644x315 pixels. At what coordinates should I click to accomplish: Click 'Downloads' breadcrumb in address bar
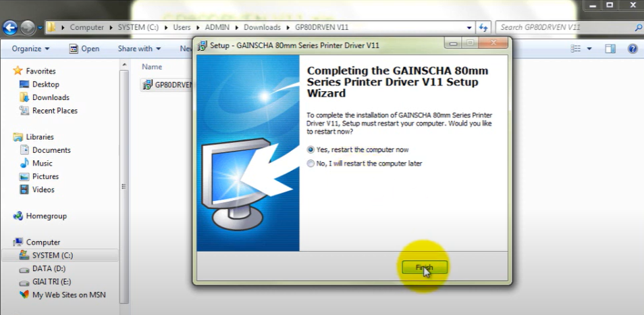[x=262, y=28]
